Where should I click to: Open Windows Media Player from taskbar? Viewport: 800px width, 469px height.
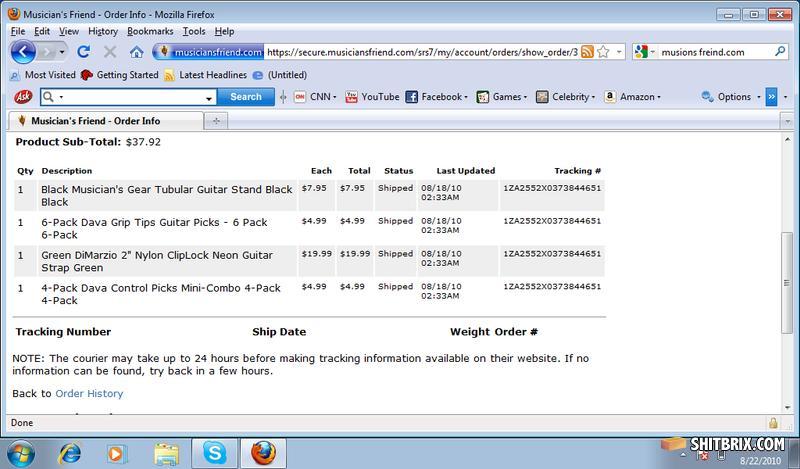115,454
